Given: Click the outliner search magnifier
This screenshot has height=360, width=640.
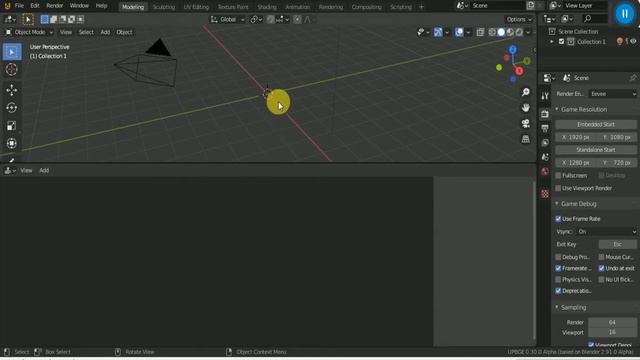Looking at the screenshot, I should (x=588, y=19).
